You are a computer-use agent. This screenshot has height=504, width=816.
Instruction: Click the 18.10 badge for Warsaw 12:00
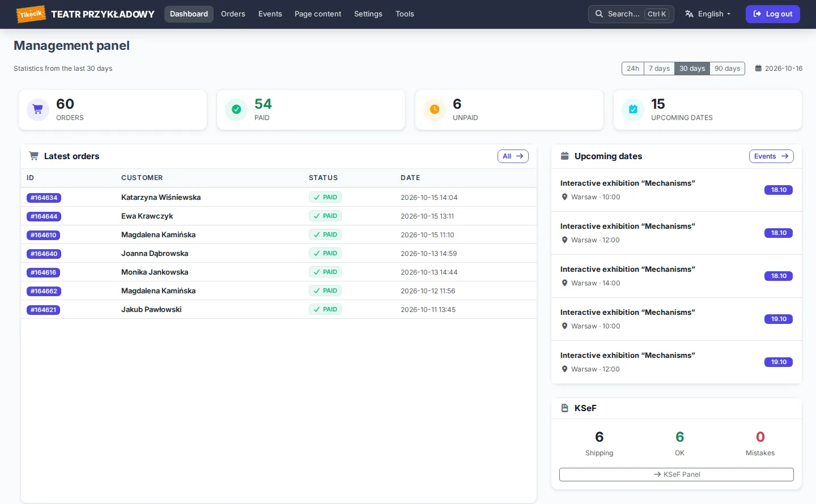(779, 233)
